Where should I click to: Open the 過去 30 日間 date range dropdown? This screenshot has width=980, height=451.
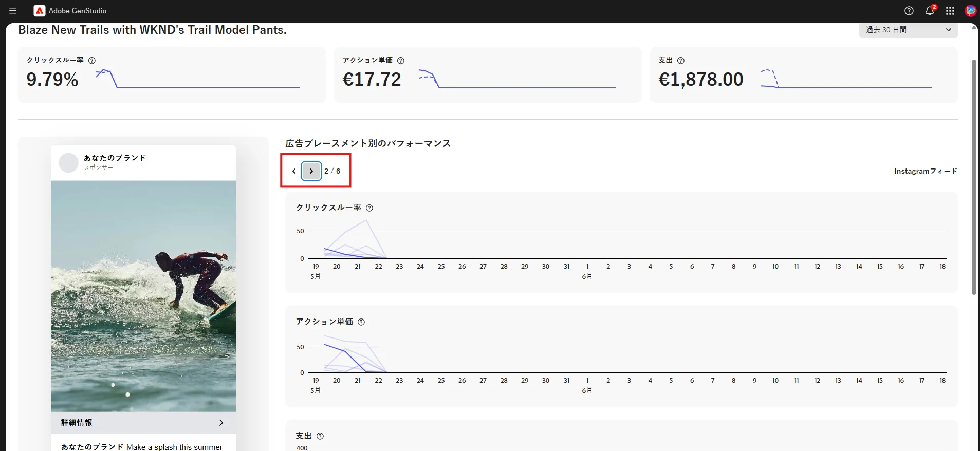click(x=908, y=30)
